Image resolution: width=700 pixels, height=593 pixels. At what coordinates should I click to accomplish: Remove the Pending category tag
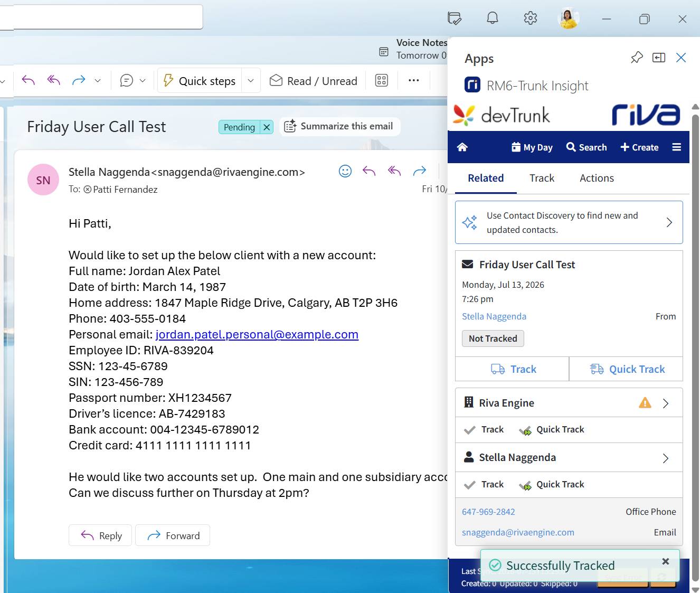267,127
